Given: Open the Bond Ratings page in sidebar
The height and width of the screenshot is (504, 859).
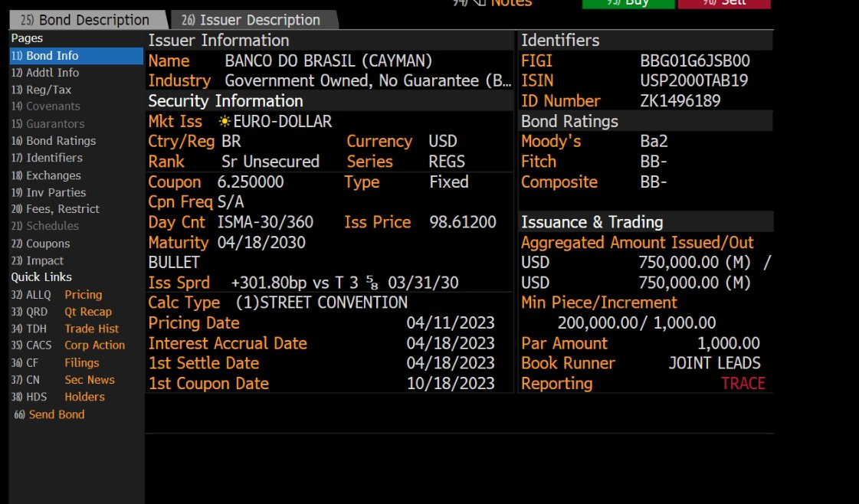Looking at the screenshot, I should point(53,141).
